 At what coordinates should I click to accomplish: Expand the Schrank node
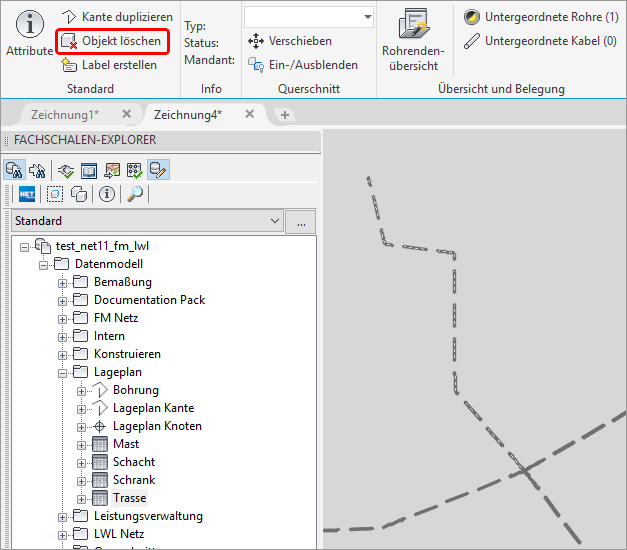[81, 481]
